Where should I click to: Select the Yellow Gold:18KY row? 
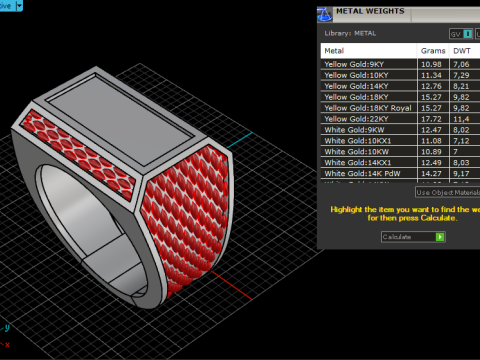[x=400, y=97]
